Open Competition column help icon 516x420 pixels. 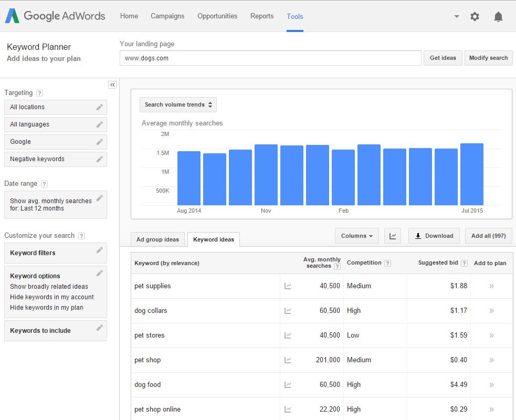(388, 263)
